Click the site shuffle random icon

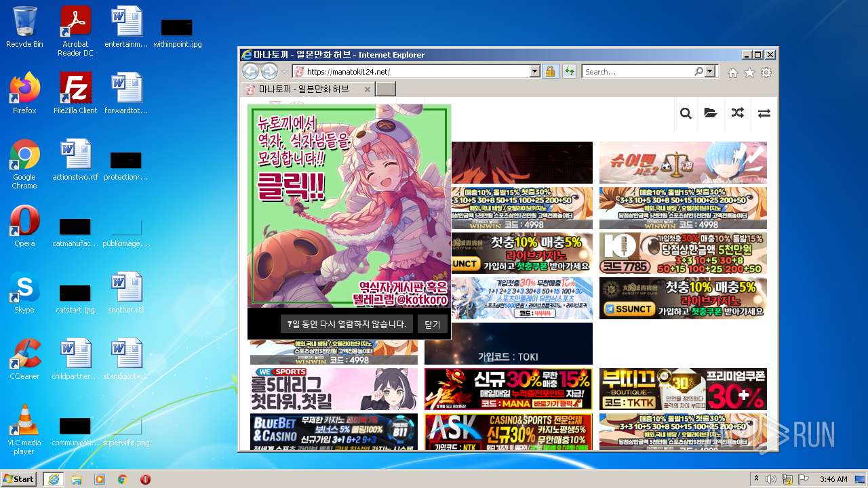pos(737,113)
